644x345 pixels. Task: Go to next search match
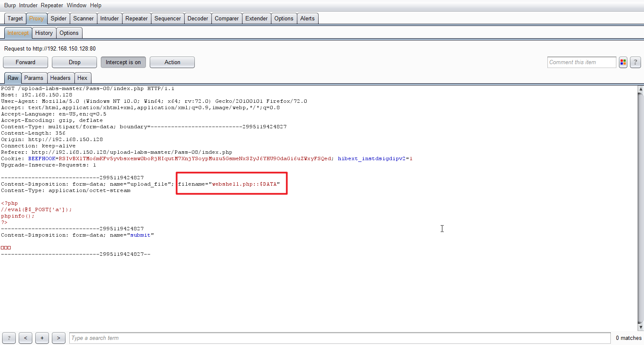59,338
